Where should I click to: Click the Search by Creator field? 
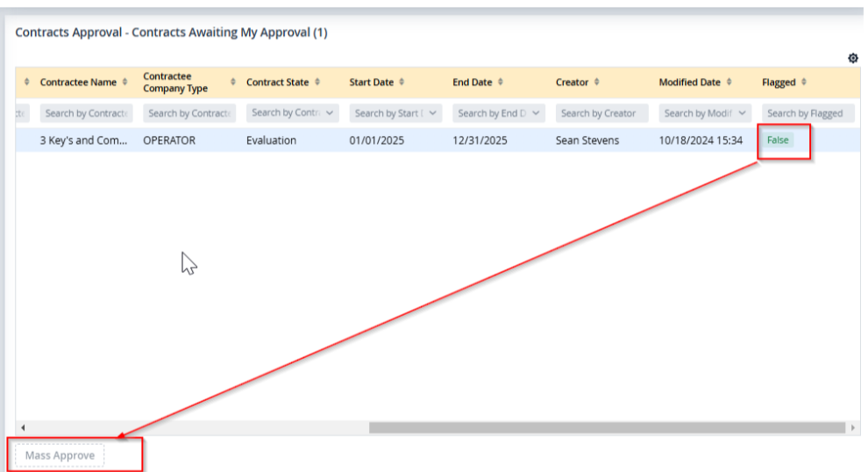601,113
